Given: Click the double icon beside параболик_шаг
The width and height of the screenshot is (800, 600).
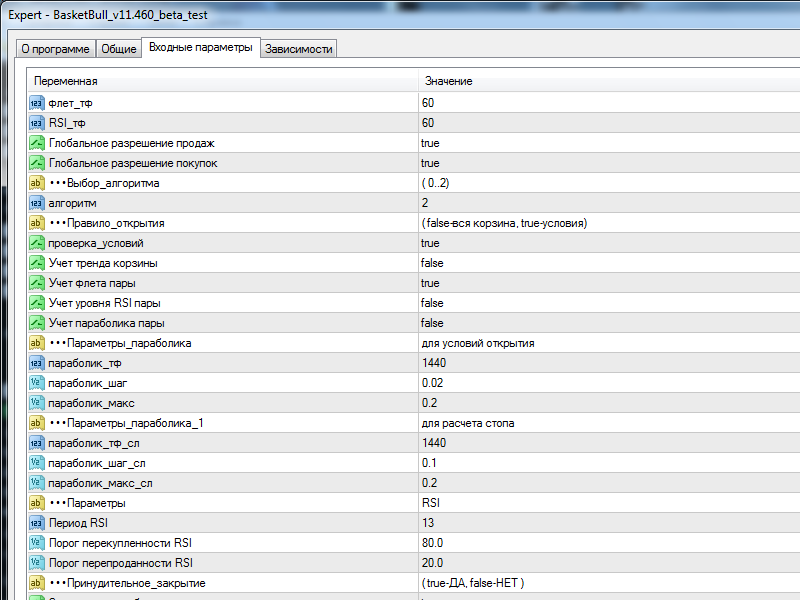Looking at the screenshot, I should pyautogui.click(x=37, y=383).
